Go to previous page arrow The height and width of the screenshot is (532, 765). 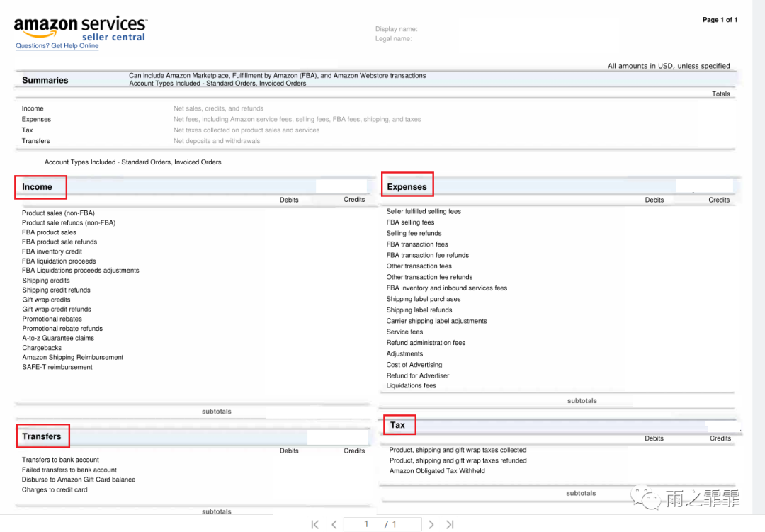[334, 524]
